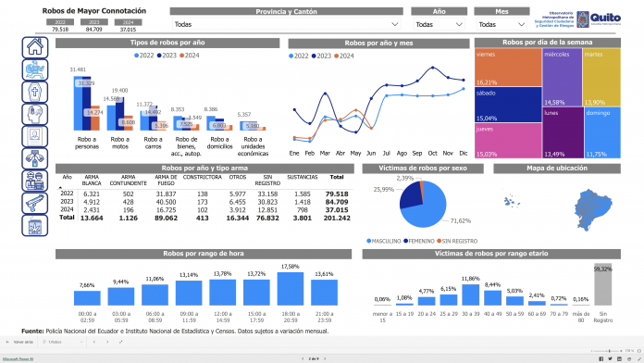Toggle the 2024 year filter button
The image size is (644, 363).
point(128,22)
